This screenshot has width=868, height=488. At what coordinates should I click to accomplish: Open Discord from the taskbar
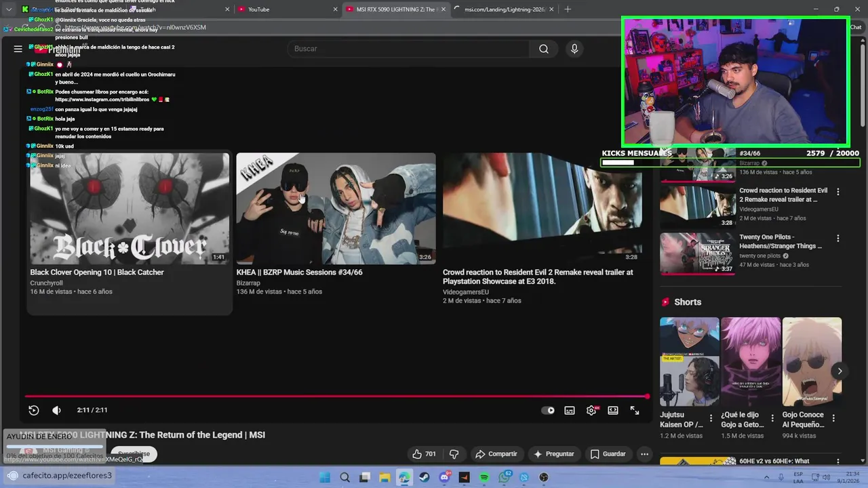[444, 477]
